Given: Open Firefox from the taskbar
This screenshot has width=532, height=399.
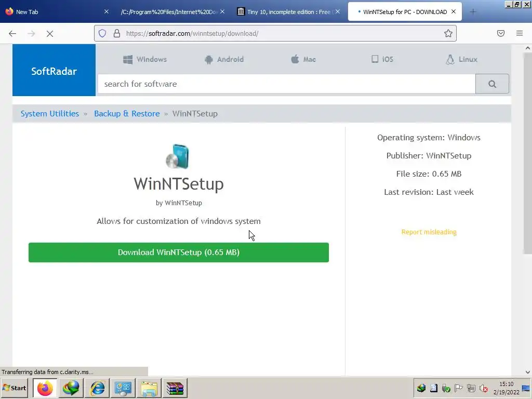Looking at the screenshot, I should (x=45, y=388).
